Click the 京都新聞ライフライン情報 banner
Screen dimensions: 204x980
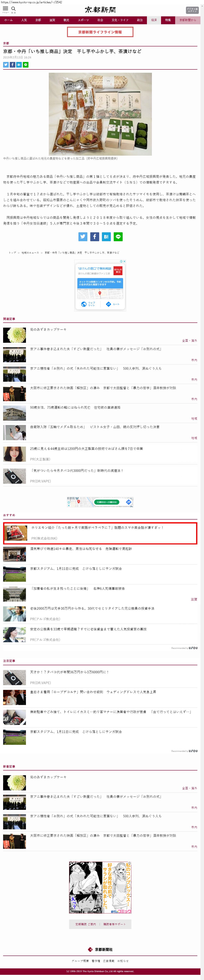pyautogui.click(x=100, y=32)
